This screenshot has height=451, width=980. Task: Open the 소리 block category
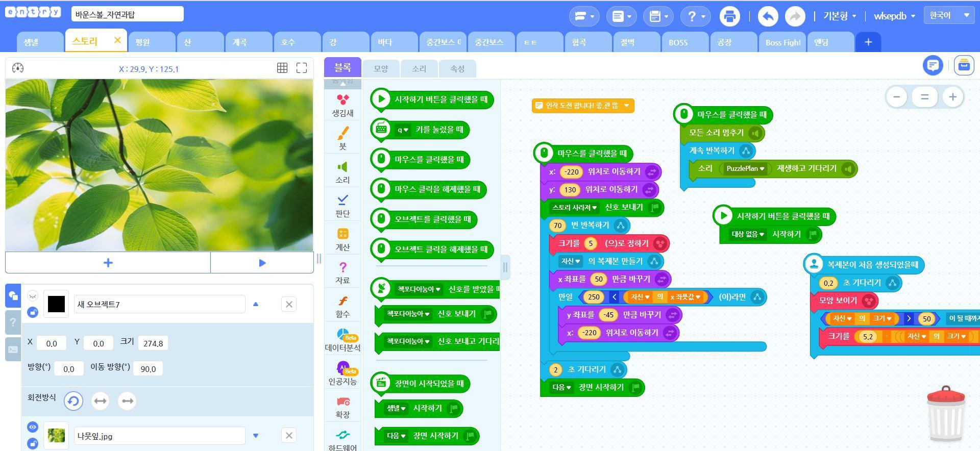coord(342,172)
